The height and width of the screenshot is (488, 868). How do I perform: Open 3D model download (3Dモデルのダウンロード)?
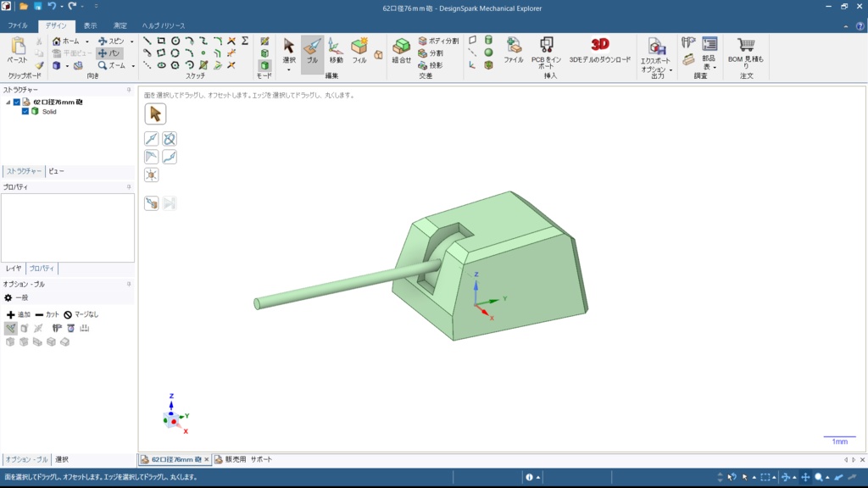coord(600,50)
